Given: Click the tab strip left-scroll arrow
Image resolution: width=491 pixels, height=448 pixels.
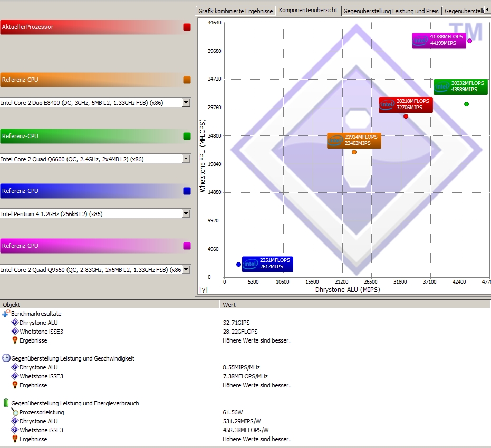Looking at the screenshot, I should coord(487,11).
